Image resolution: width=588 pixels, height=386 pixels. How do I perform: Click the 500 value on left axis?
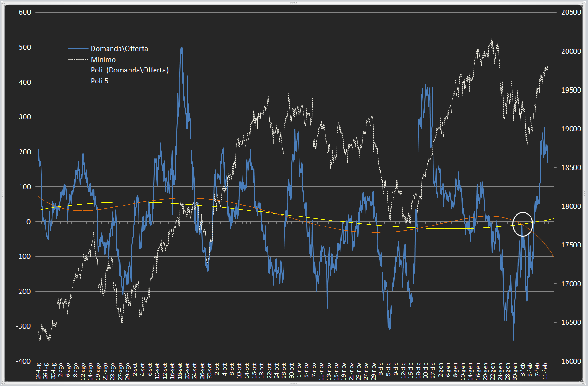[25, 47]
